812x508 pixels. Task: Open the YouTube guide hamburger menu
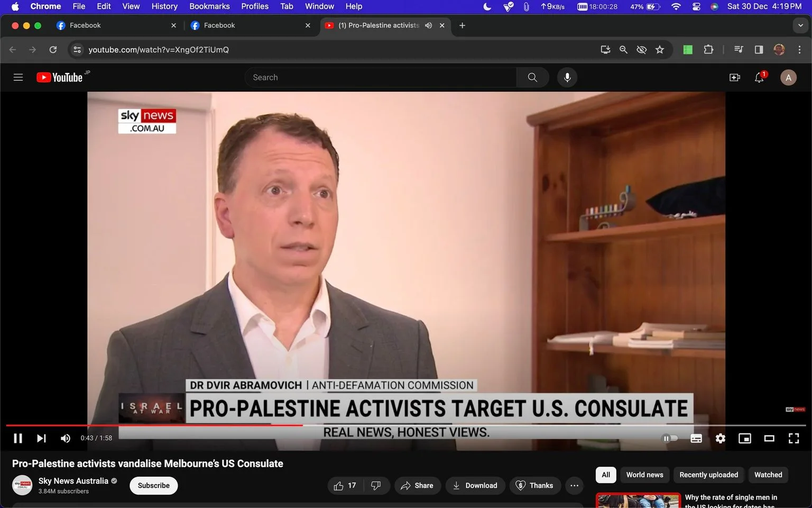(x=18, y=77)
